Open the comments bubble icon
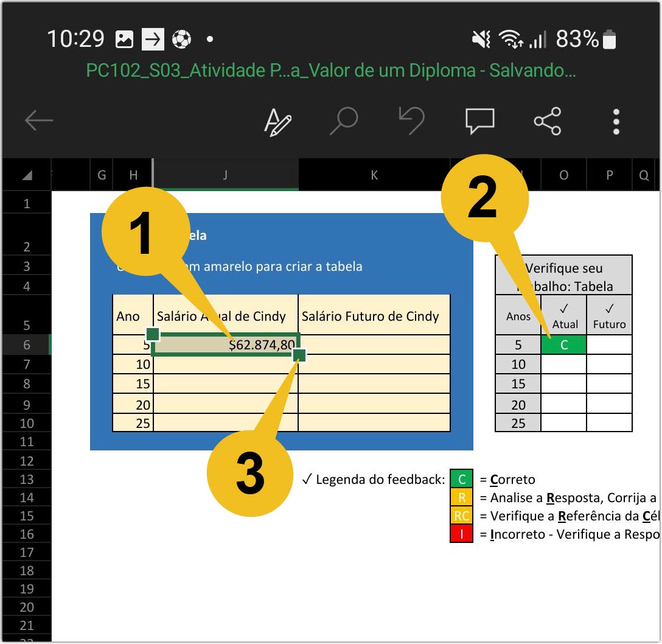 coord(479,121)
